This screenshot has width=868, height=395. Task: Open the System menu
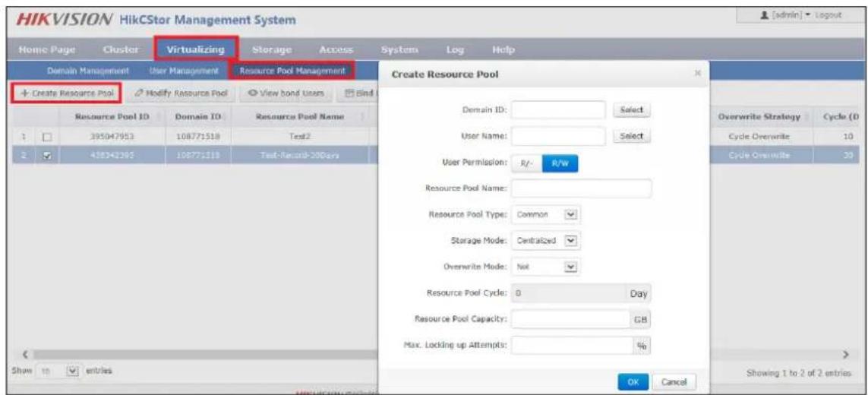click(401, 49)
